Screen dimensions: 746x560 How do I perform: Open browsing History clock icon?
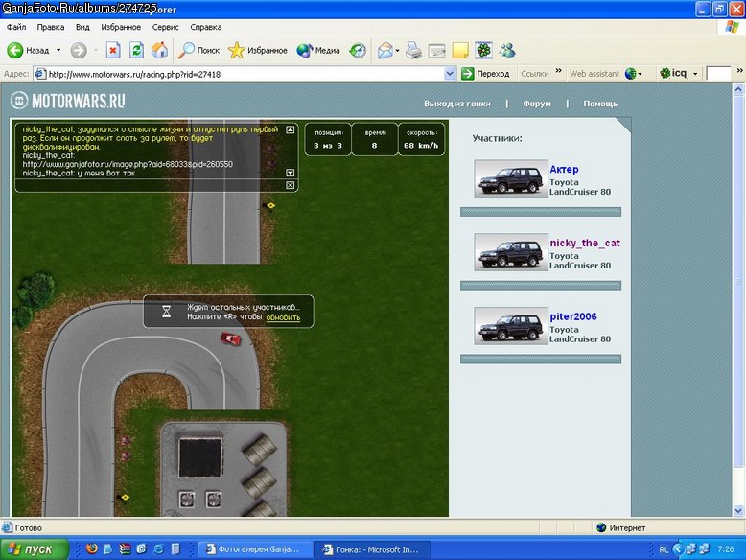point(358,50)
